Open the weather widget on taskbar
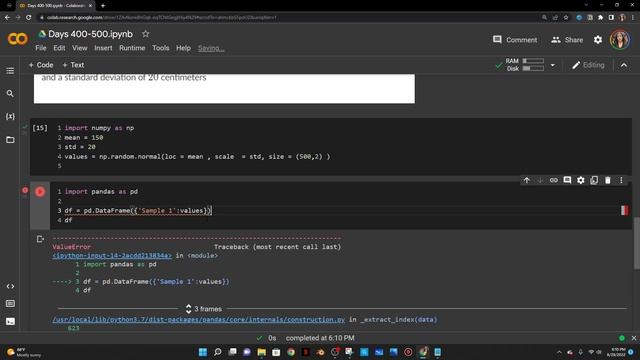 (24, 352)
